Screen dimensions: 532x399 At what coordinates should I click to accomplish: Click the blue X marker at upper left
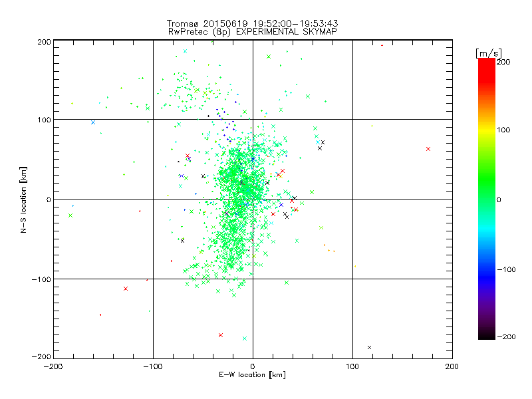93,122
